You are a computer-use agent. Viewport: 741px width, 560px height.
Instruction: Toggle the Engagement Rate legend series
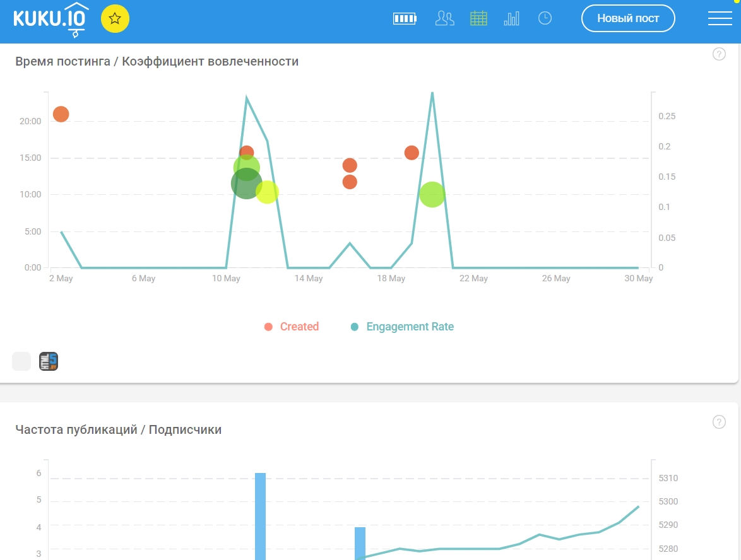[402, 327]
